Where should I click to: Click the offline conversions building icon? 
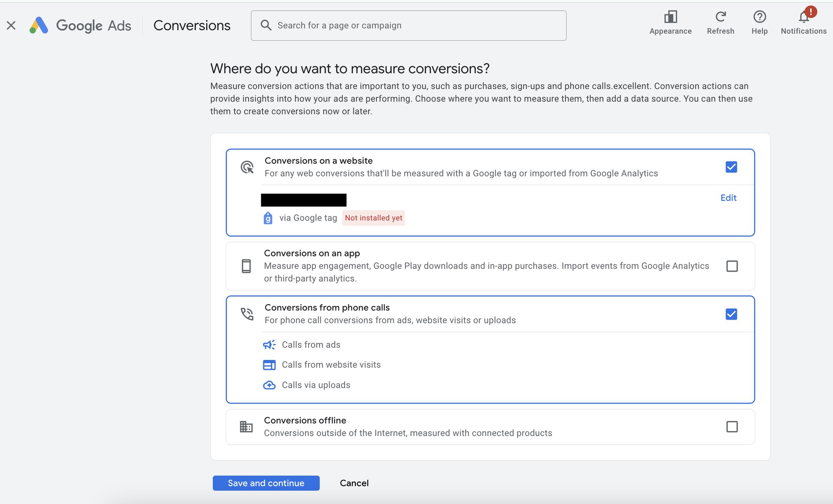pyautogui.click(x=246, y=427)
